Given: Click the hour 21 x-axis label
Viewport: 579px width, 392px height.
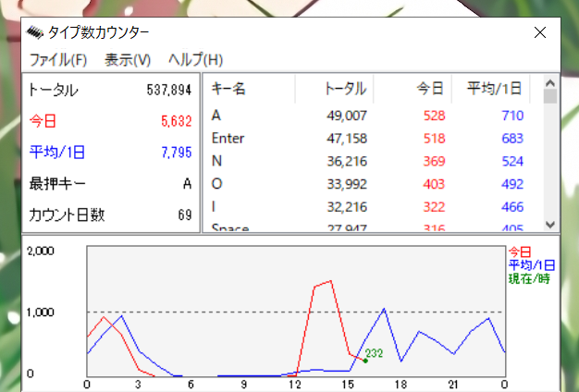Looking at the screenshot, I should pyautogui.click(x=453, y=385).
